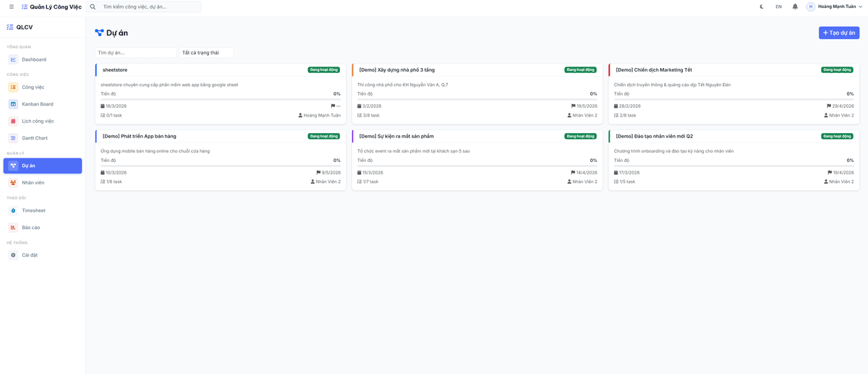The width and height of the screenshot is (868, 374).
Task: Open Sự kiện ra mắt sản phẩm project
Action: [396, 136]
